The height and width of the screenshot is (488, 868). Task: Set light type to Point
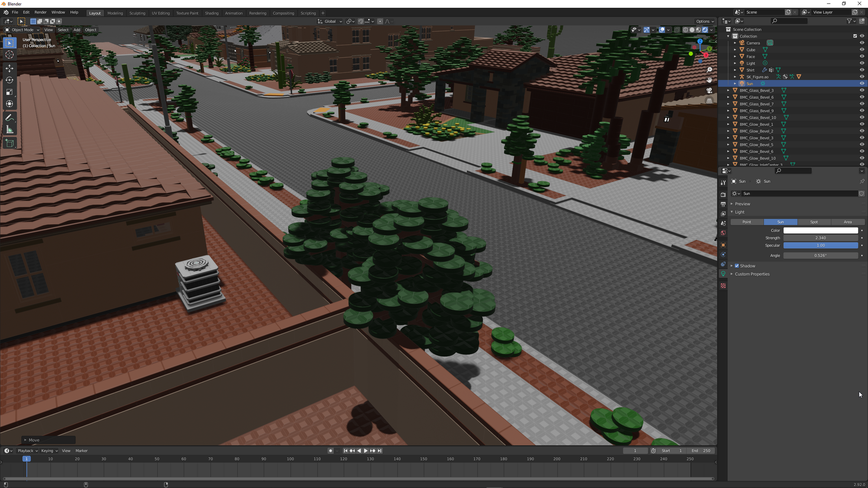[747, 222]
